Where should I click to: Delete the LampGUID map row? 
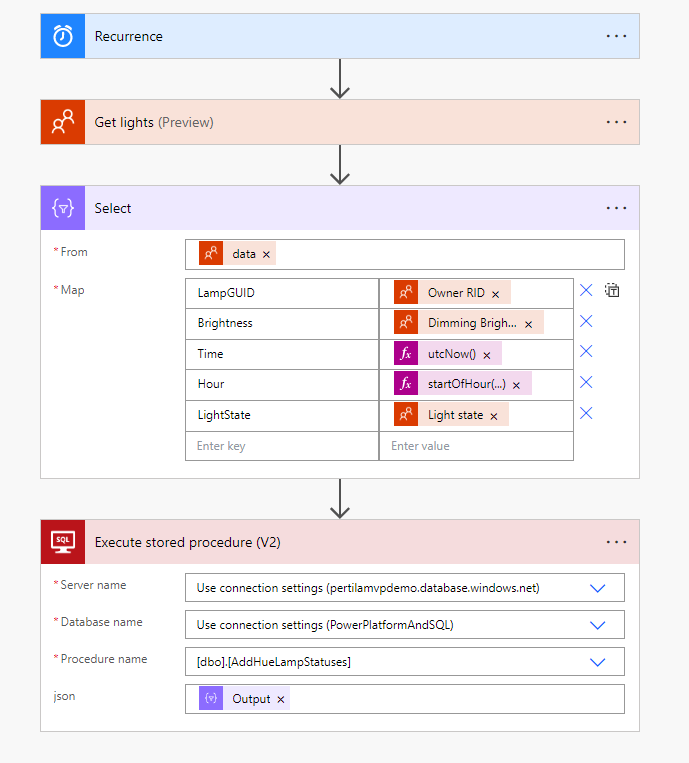point(586,291)
